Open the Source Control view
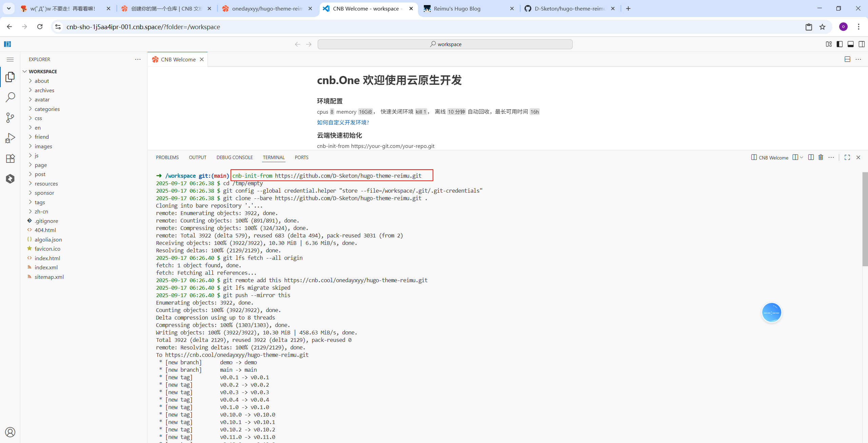The width and height of the screenshot is (868, 443). [10, 118]
